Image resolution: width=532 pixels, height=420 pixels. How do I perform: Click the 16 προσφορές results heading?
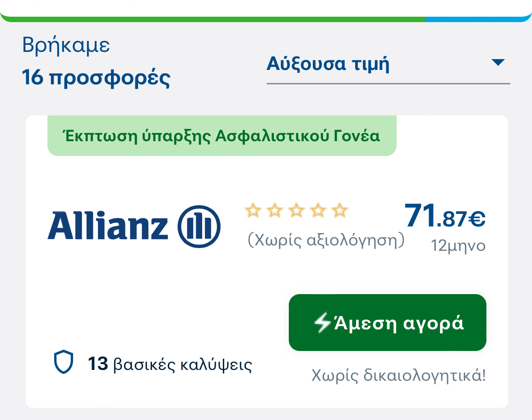pyautogui.click(x=96, y=78)
